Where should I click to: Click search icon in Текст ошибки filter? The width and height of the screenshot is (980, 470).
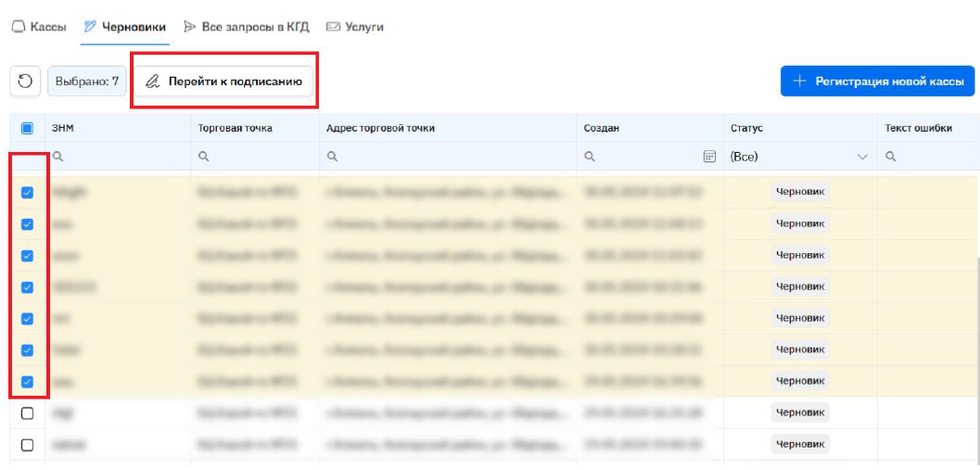890,157
